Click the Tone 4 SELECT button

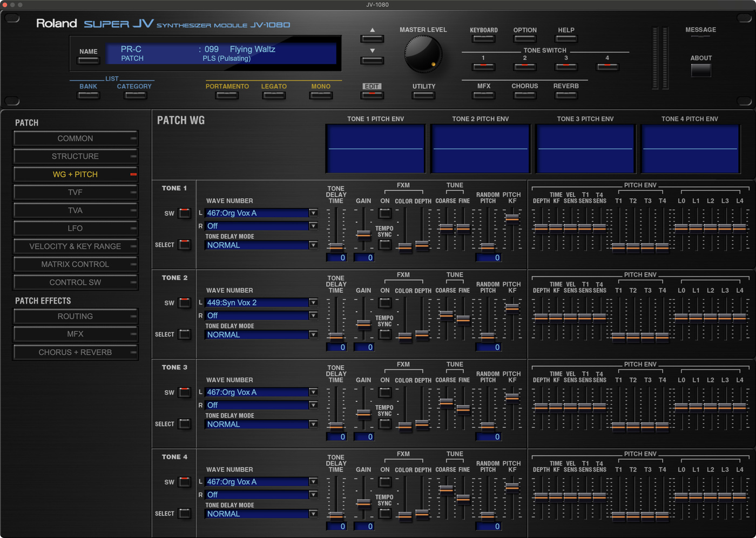point(185,514)
